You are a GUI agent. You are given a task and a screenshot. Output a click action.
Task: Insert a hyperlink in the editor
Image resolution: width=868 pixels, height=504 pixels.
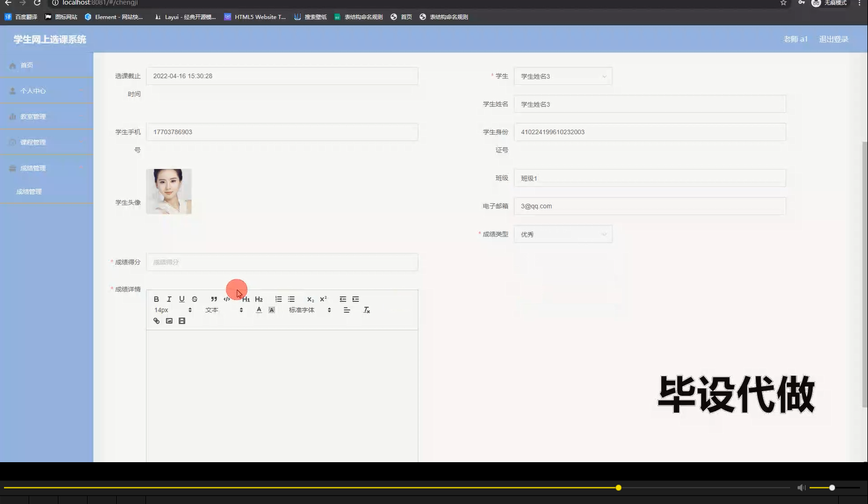coord(157,320)
